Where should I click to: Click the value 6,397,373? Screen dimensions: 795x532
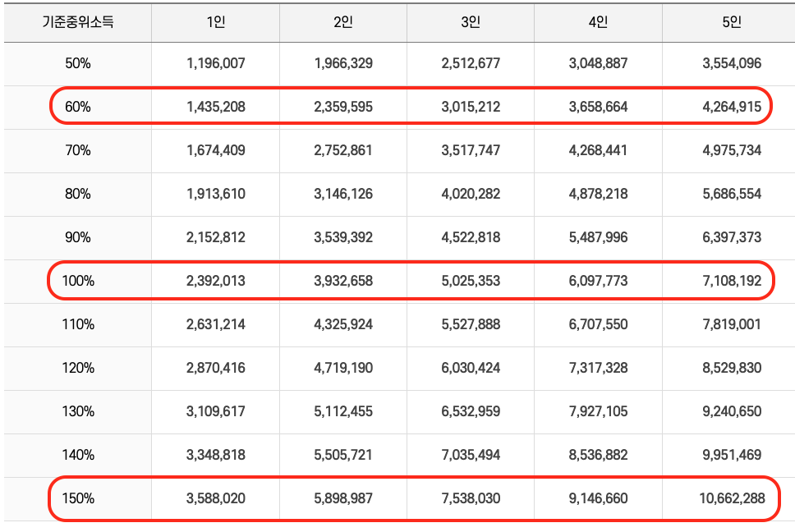732,237
